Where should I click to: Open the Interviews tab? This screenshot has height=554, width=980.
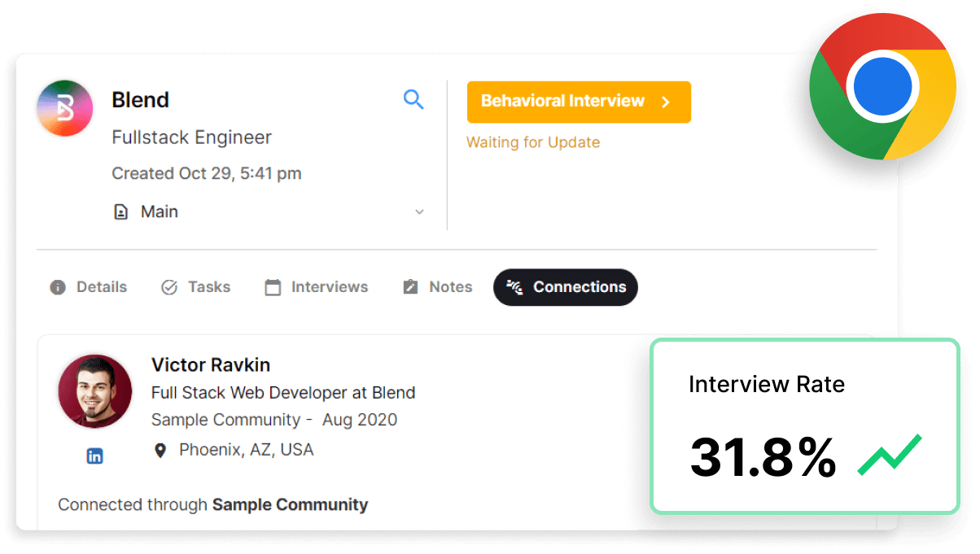[x=316, y=287]
